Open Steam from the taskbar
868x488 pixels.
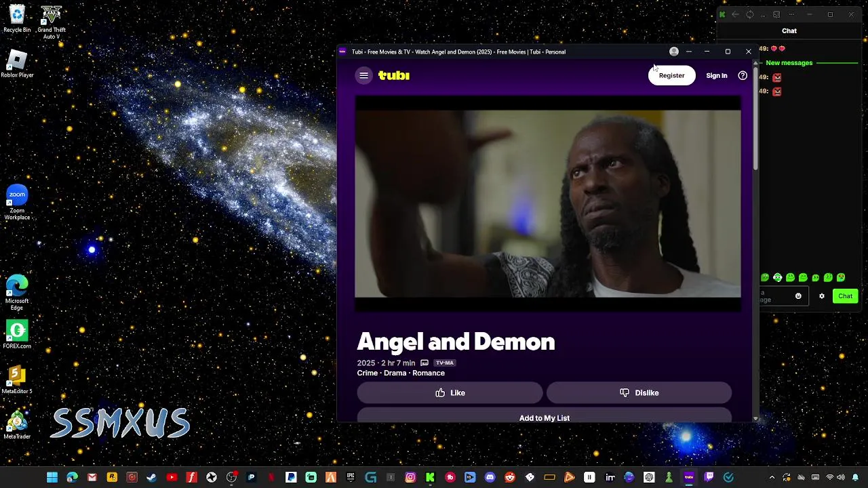point(151,478)
